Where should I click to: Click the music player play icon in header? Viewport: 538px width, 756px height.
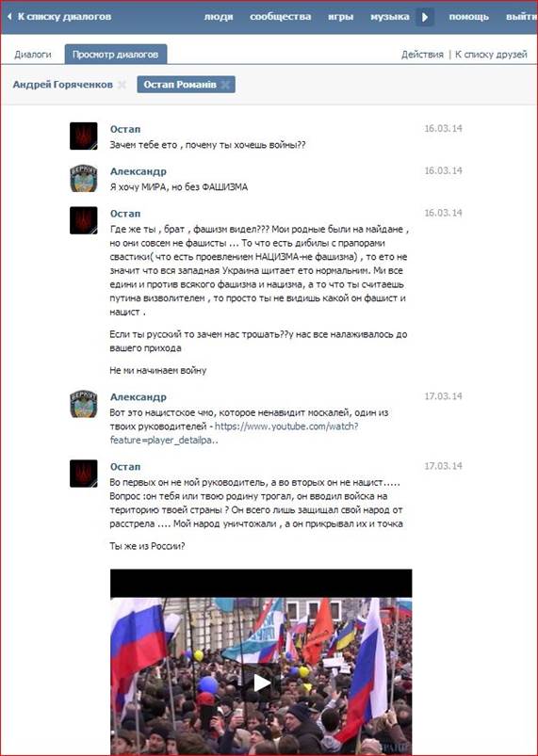pos(425,17)
